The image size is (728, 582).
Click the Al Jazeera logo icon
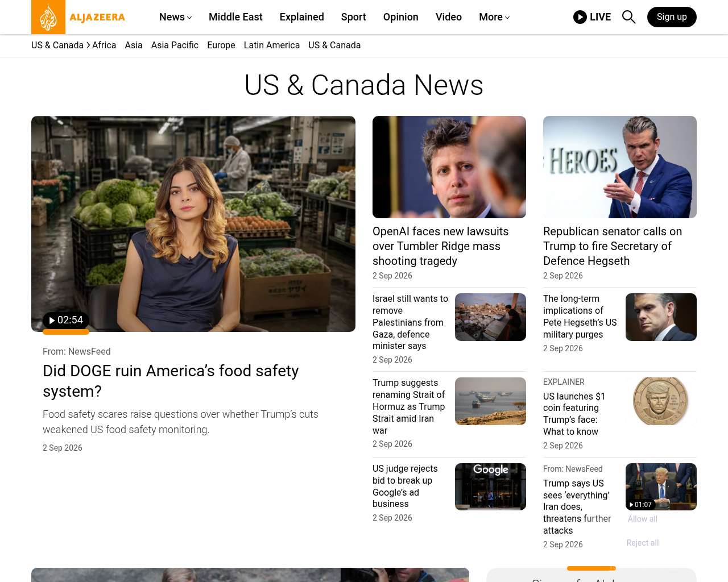[x=48, y=17]
